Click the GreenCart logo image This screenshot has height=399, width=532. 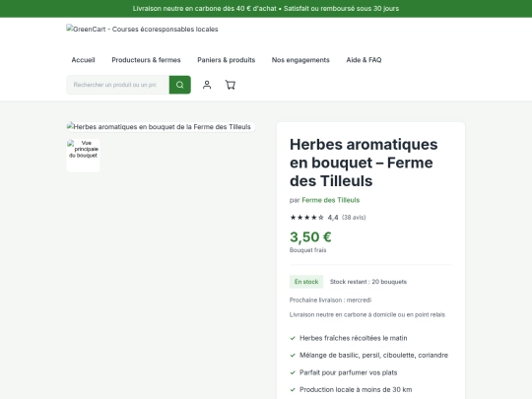(142, 30)
